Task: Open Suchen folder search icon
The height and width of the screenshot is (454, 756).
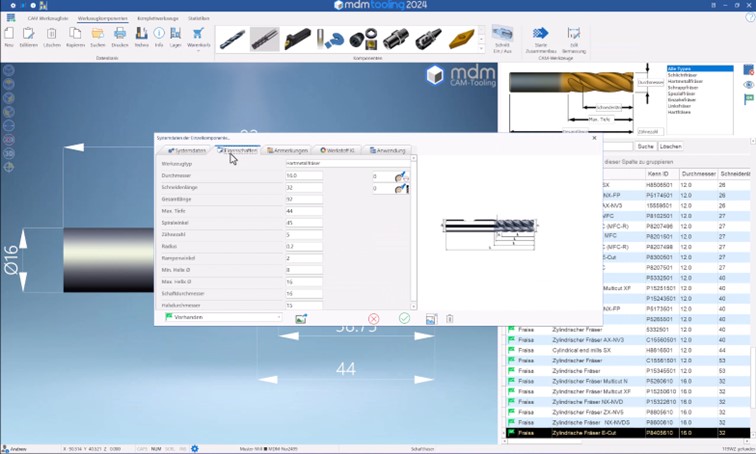Action: coord(98,33)
